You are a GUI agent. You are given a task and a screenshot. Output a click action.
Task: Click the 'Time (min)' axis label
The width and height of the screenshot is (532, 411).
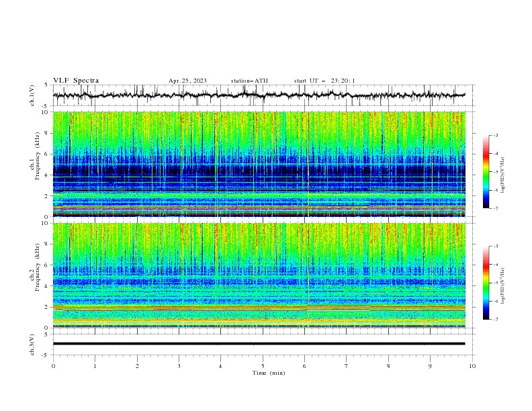[x=269, y=373]
